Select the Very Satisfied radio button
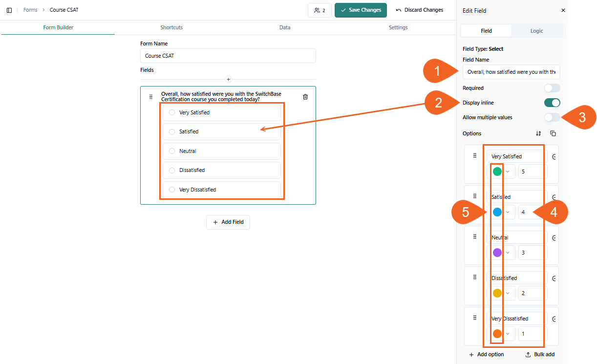Screen dimensions: 597x364 click(x=172, y=112)
